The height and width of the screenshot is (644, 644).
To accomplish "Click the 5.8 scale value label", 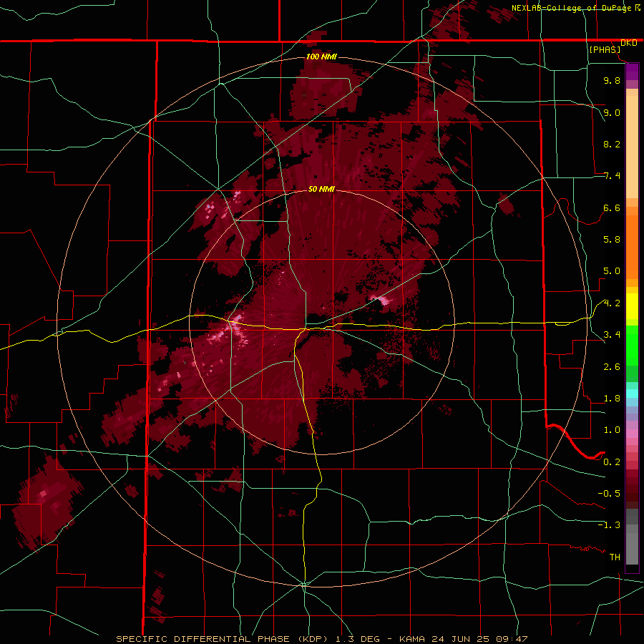I will [612, 240].
